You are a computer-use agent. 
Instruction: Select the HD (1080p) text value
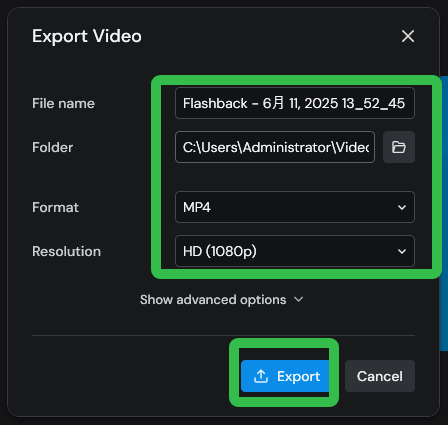(x=220, y=251)
